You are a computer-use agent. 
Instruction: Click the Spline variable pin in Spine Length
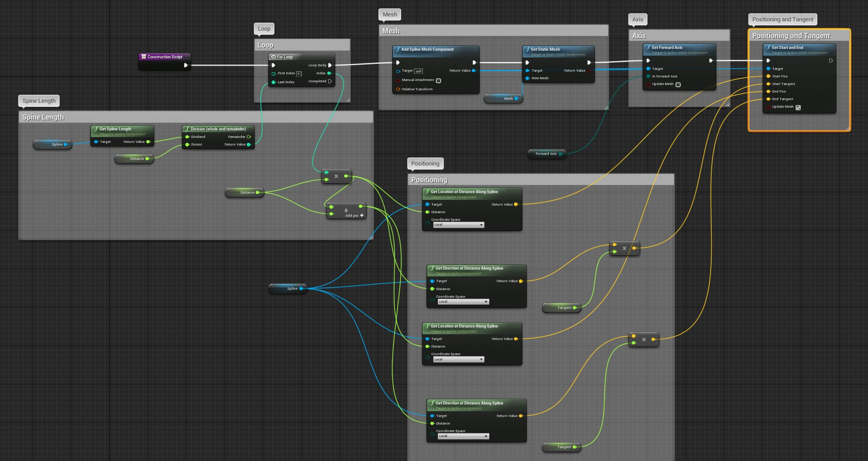(x=65, y=145)
